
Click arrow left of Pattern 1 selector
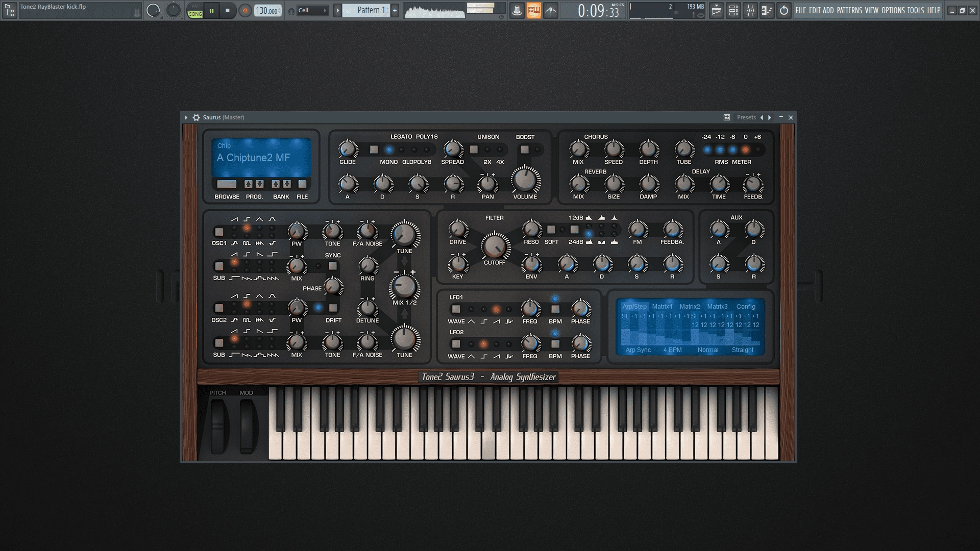pos(337,10)
